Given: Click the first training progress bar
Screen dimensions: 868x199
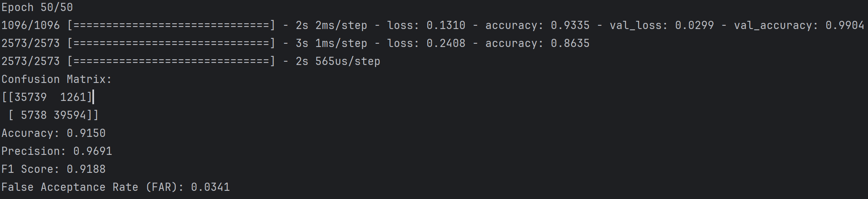Looking at the screenshot, I should tap(171, 25).
